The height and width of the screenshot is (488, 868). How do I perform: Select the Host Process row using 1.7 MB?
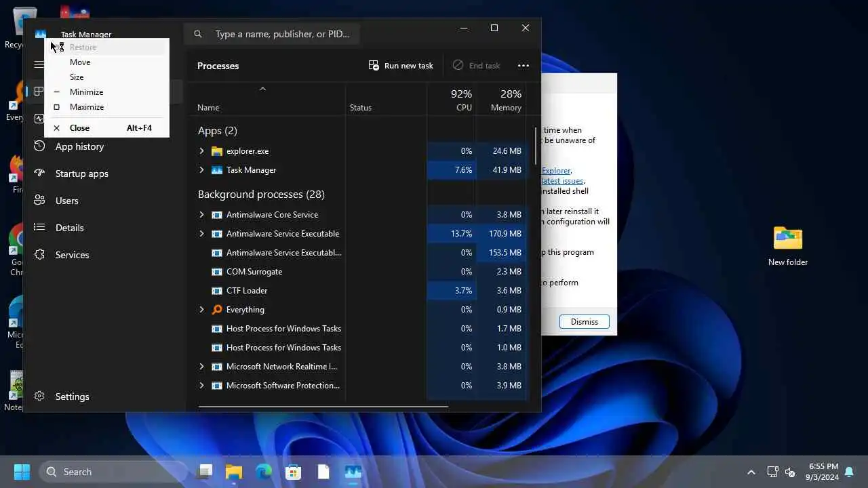(358, 329)
